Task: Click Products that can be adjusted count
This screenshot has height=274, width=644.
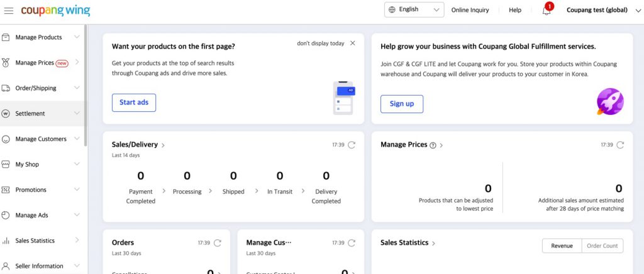Action: click(488, 189)
